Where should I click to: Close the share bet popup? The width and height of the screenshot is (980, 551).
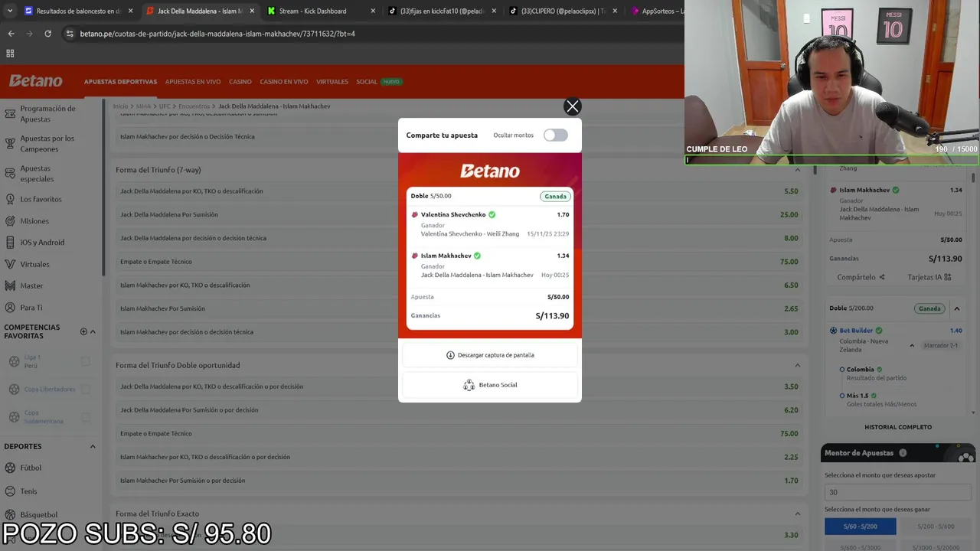572,106
